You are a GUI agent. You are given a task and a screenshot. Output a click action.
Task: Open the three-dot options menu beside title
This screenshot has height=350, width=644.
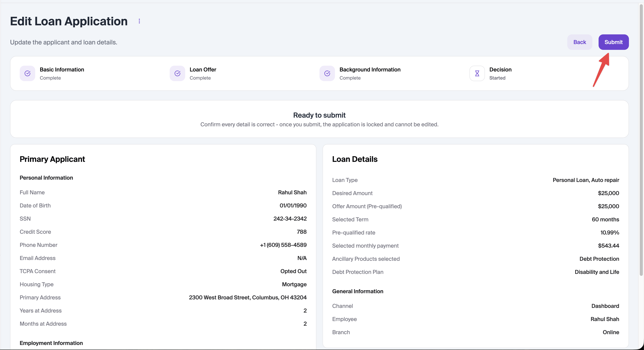tap(139, 21)
